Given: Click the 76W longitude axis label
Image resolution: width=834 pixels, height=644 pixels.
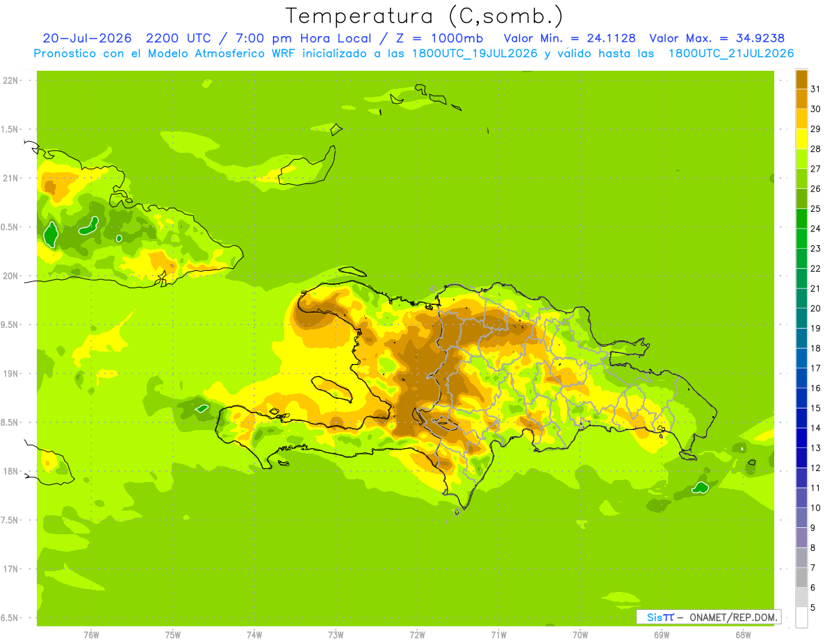Looking at the screenshot, I should pos(91,634).
